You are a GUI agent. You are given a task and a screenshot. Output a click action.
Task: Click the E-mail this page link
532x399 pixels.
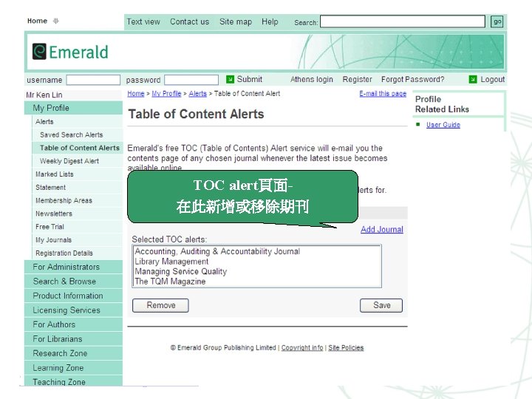383,94
